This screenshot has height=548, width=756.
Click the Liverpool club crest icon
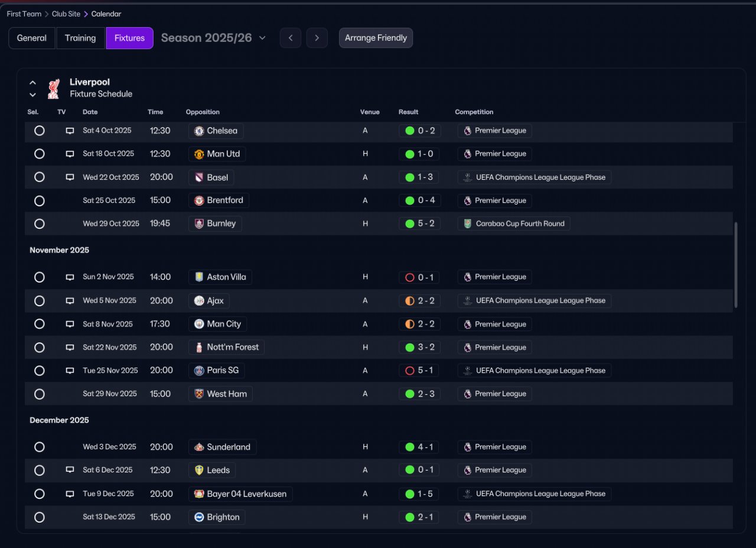point(54,88)
